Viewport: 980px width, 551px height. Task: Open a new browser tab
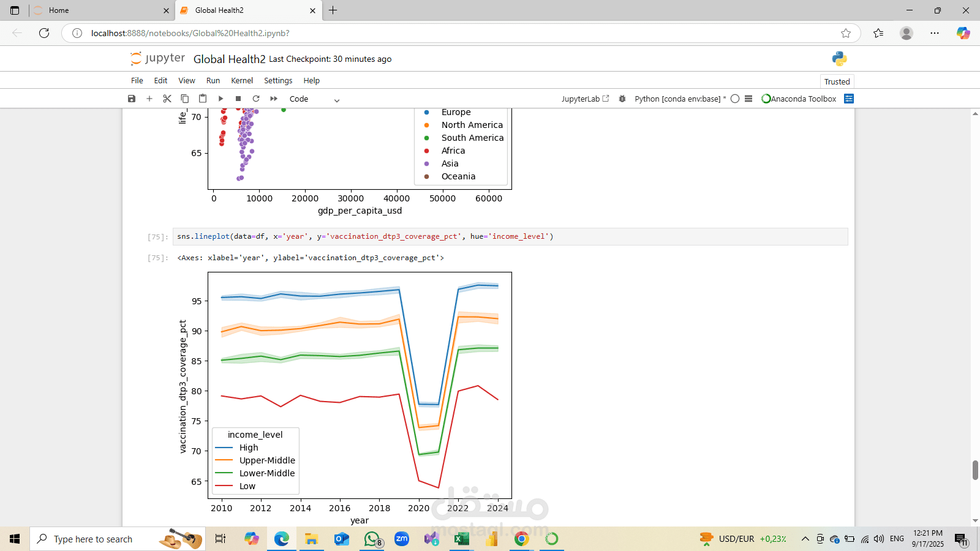pyautogui.click(x=333, y=10)
